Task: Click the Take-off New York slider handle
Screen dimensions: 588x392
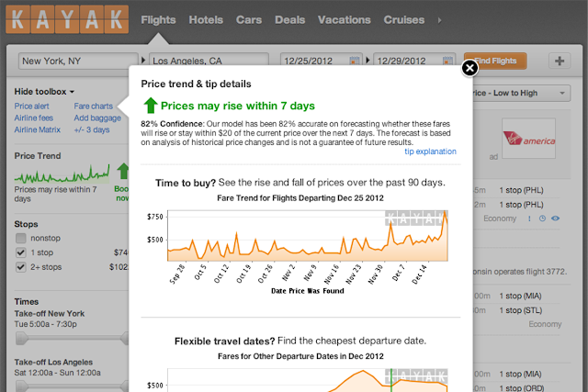Action: click(x=21, y=335)
